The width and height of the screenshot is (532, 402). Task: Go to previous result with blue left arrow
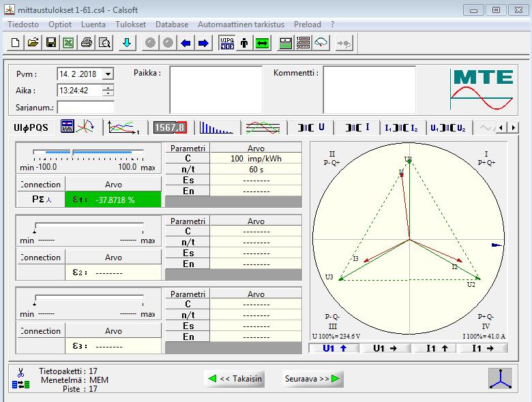(186, 43)
